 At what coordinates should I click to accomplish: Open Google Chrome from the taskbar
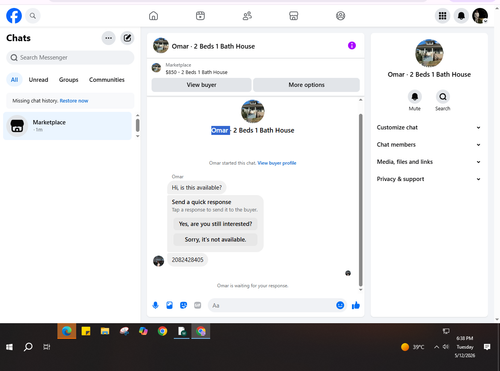tap(162, 331)
